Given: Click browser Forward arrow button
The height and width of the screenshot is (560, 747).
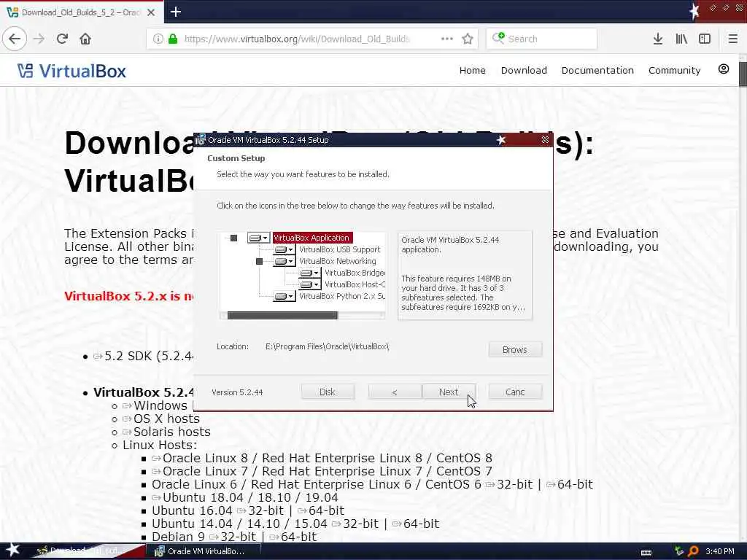Looking at the screenshot, I should [39, 39].
